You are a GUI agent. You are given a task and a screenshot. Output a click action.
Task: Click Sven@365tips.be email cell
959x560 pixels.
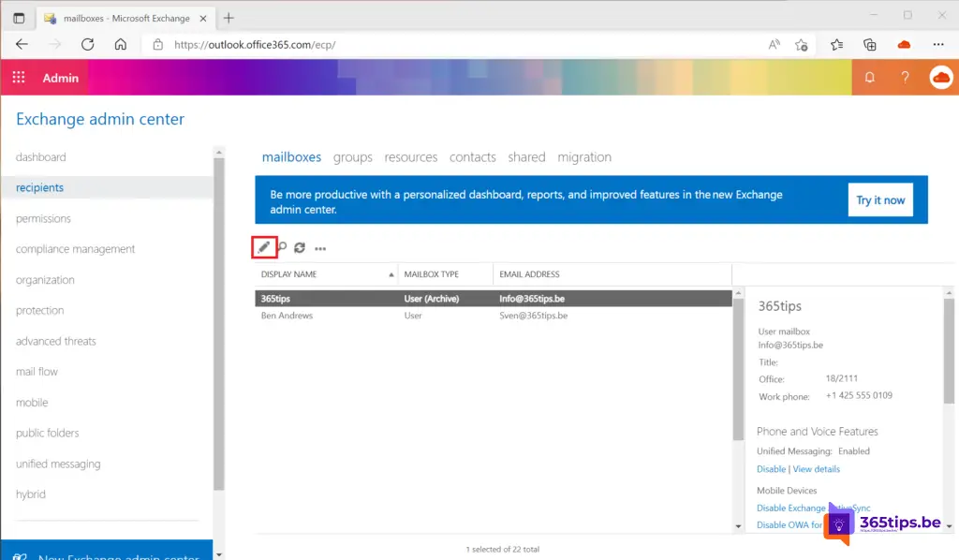pos(533,316)
